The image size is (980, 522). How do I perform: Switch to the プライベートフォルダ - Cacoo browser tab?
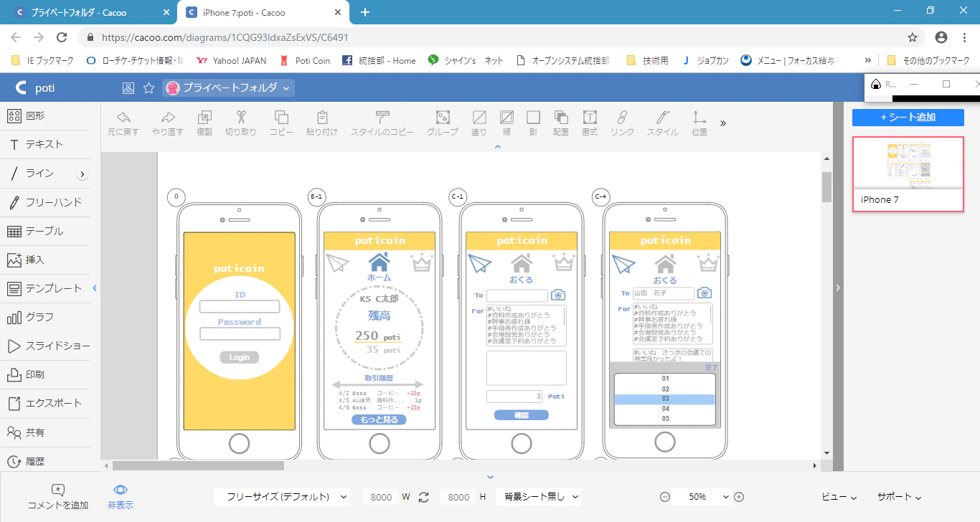(x=91, y=12)
